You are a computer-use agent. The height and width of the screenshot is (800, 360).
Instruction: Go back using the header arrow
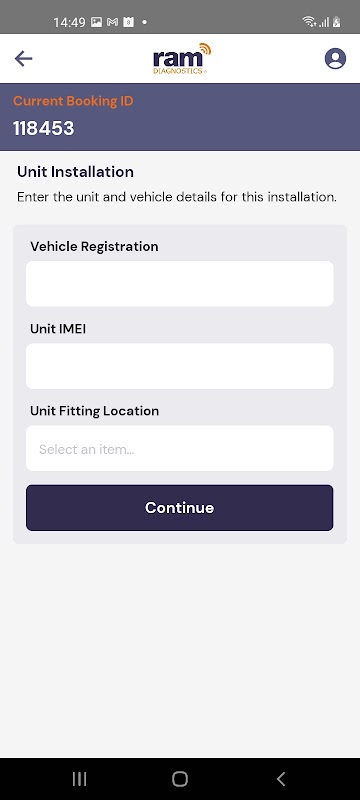[23, 59]
